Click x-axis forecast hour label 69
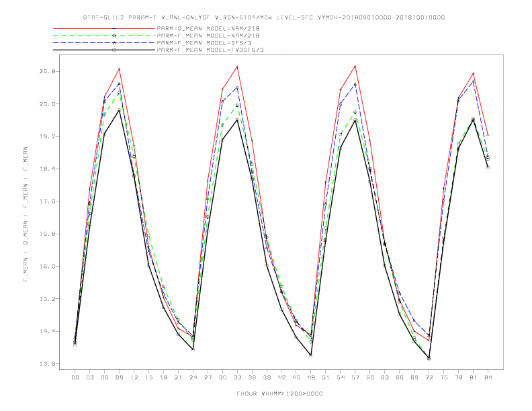 point(414,377)
